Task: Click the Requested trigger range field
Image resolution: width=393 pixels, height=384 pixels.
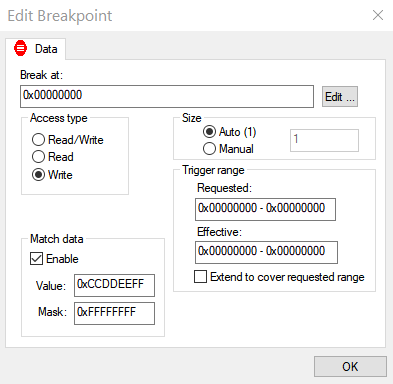Action: (265, 209)
